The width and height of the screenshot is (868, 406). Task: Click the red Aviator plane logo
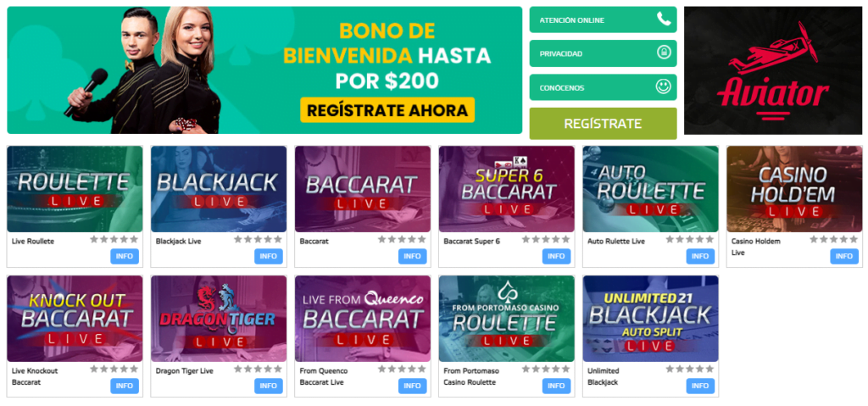(x=772, y=72)
